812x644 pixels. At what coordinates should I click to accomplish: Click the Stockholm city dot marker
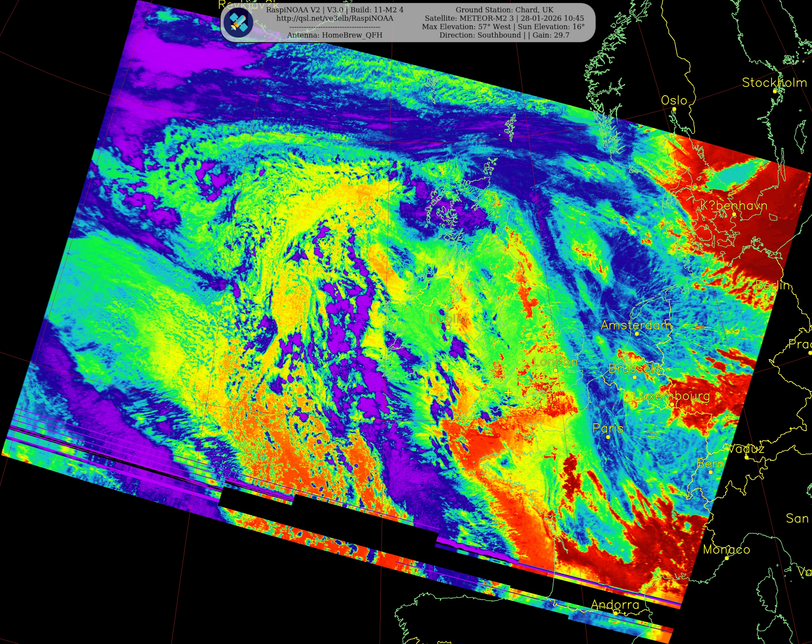point(775,91)
